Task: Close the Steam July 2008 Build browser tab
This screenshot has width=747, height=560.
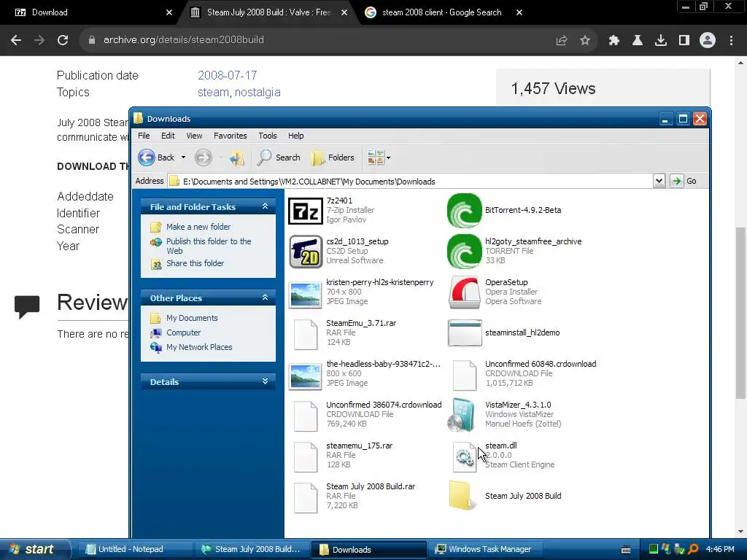Action: coord(344,12)
